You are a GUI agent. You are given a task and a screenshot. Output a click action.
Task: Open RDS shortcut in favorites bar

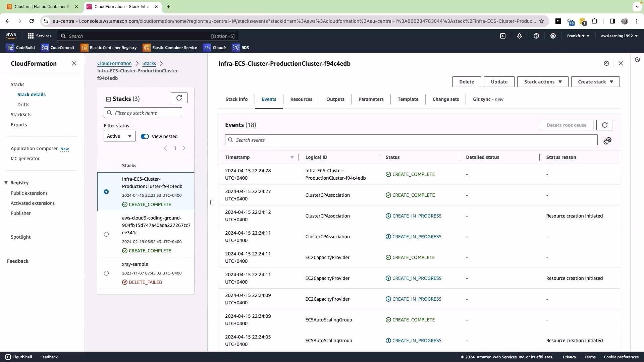coord(241,48)
